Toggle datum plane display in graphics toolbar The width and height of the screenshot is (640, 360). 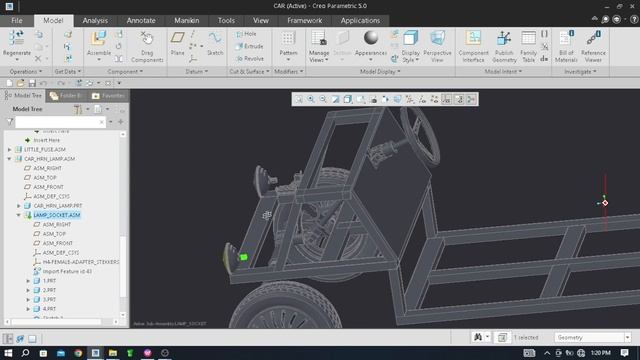(409, 99)
